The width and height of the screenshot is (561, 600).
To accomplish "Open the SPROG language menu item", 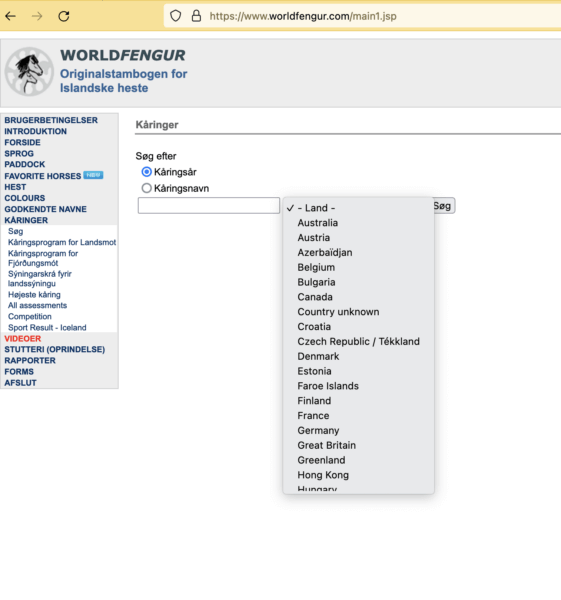I will (19, 153).
